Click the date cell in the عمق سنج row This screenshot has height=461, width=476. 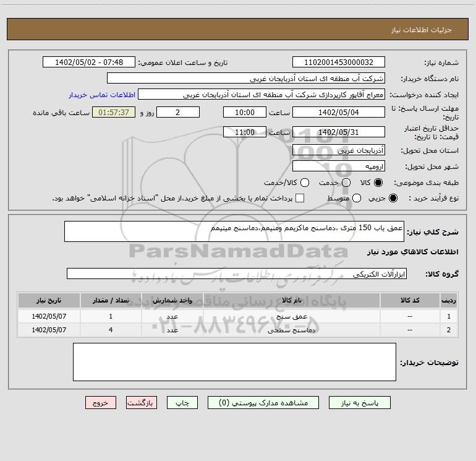click(49, 316)
